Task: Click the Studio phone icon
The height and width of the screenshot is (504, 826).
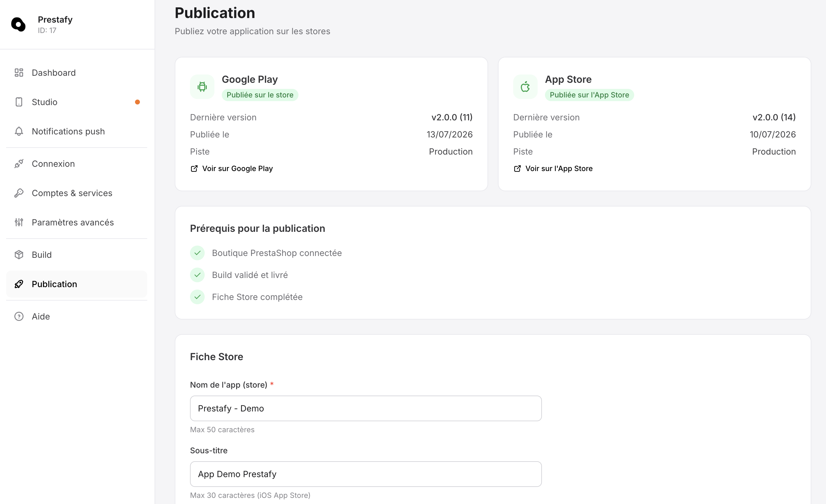Action: (x=19, y=102)
